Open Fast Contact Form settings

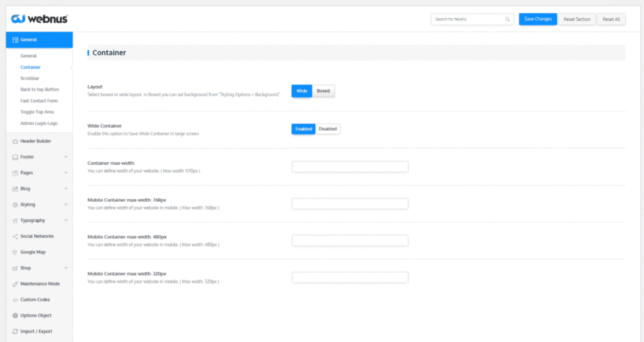(39, 101)
